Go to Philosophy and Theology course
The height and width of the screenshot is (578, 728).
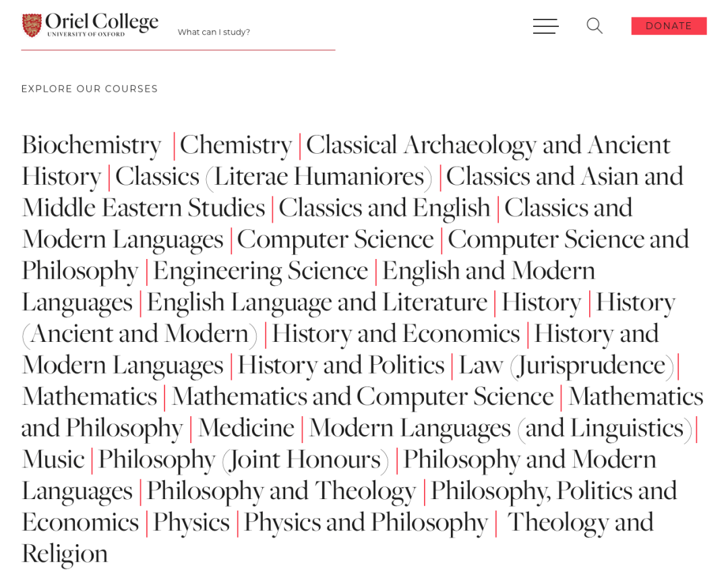(281, 490)
